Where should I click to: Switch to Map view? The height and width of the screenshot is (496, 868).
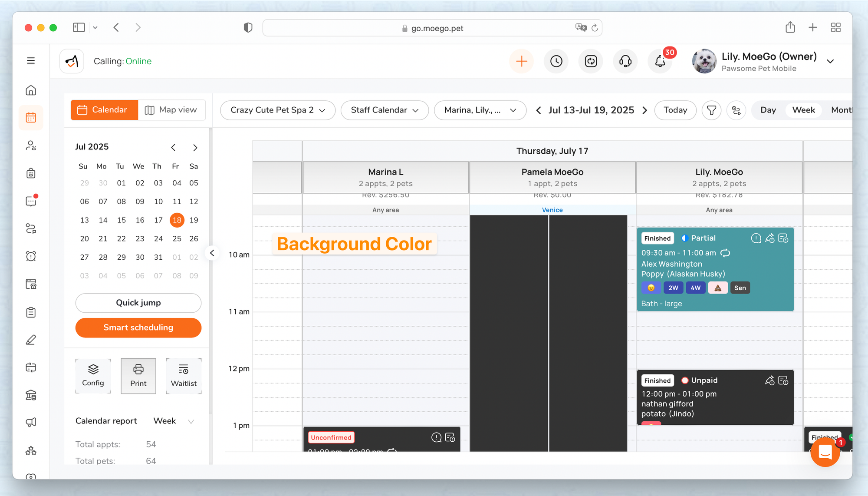pos(171,110)
